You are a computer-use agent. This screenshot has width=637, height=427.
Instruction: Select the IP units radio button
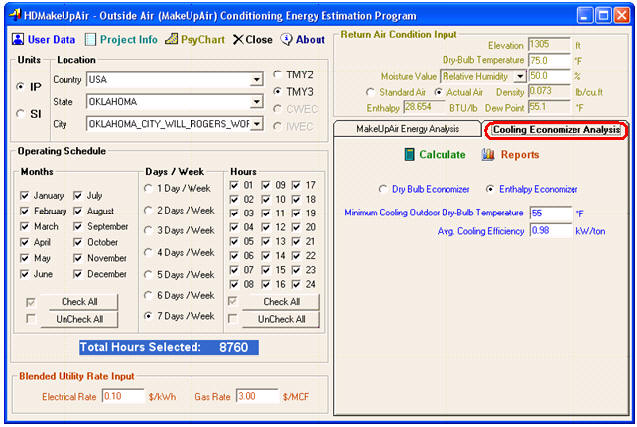(20, 87)
